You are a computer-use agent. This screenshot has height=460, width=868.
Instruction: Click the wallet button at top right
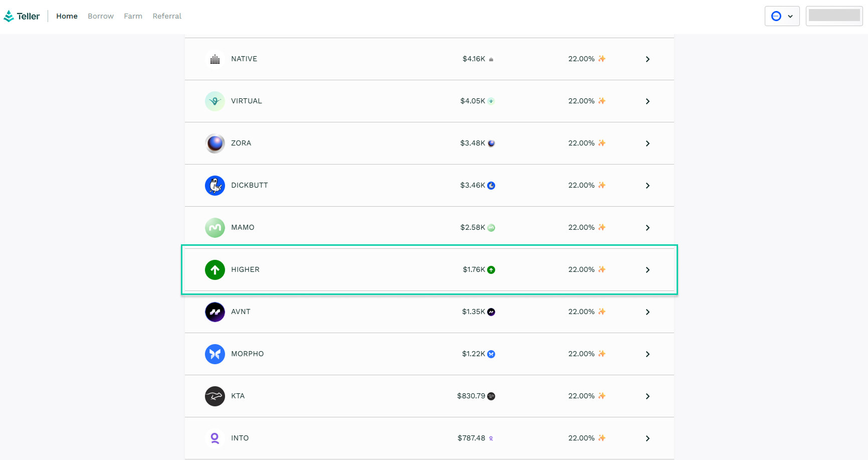834,16
